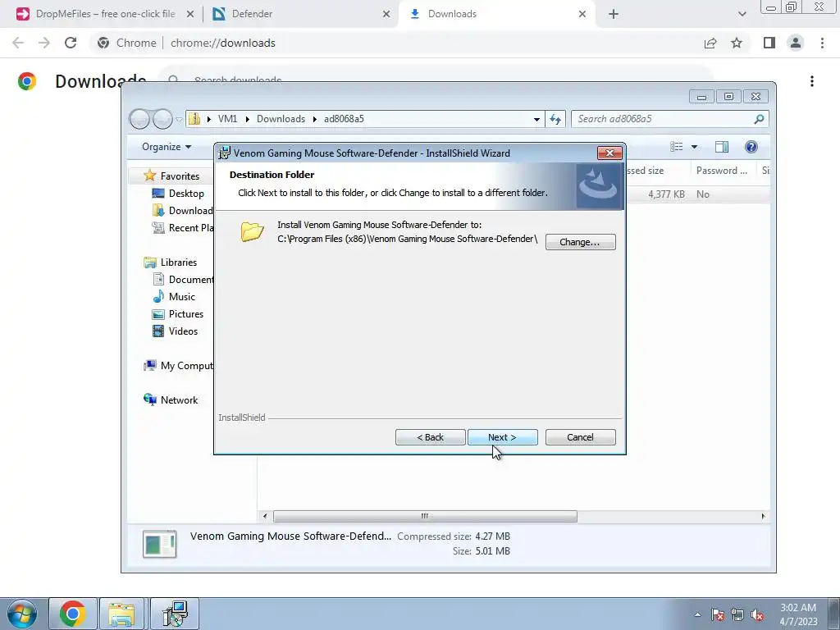Open Windows Start menu
Image resolution: width=840 pixels, height=630 pixels.
point(22,614)
